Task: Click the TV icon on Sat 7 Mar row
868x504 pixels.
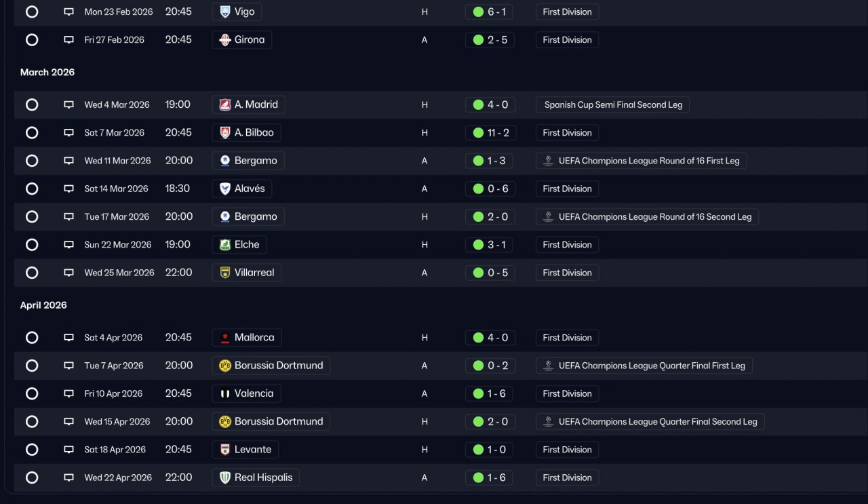Action: pos(68,133)
